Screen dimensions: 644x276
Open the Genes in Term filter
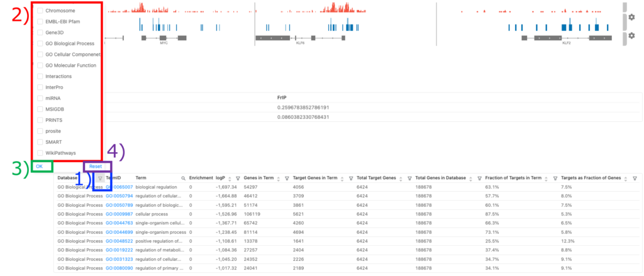pyautogui.click(x=287, y=179)
